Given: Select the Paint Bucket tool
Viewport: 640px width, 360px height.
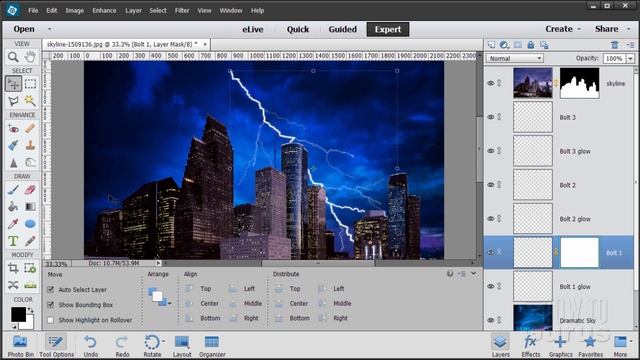Looking at the screenshot, I should point(13,207).
